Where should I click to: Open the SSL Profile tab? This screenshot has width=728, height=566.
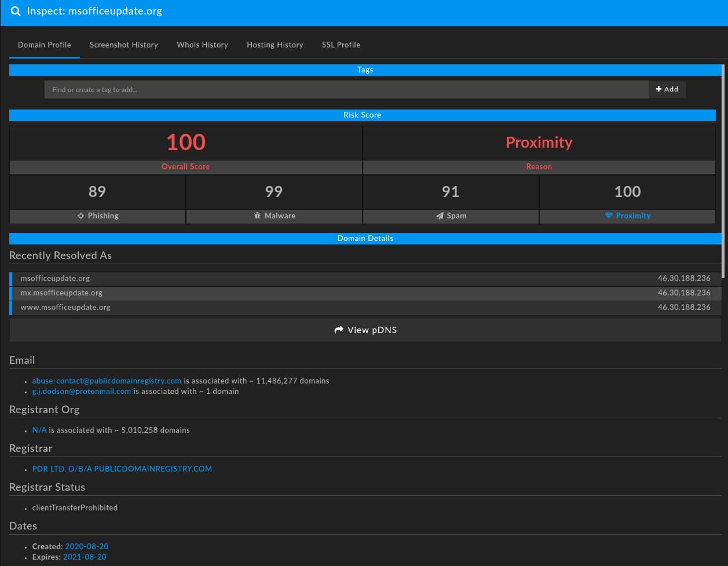click(x=341, y=45)
